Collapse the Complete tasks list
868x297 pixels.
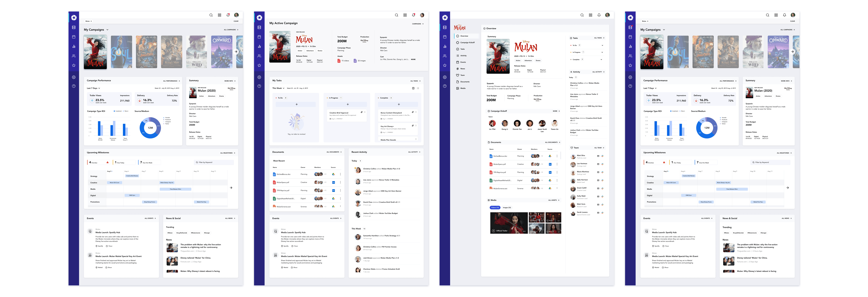pos(601,60)
